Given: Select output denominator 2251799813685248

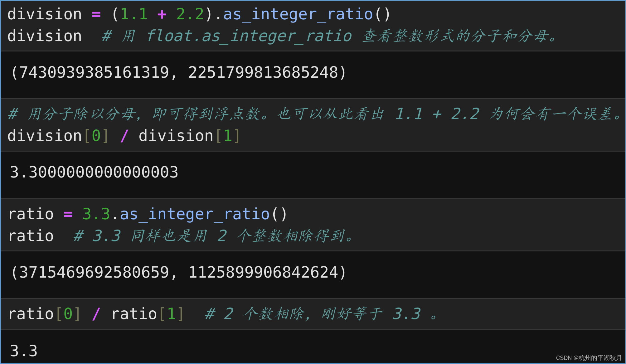Looking at the screenshot, I should (263, 73).
